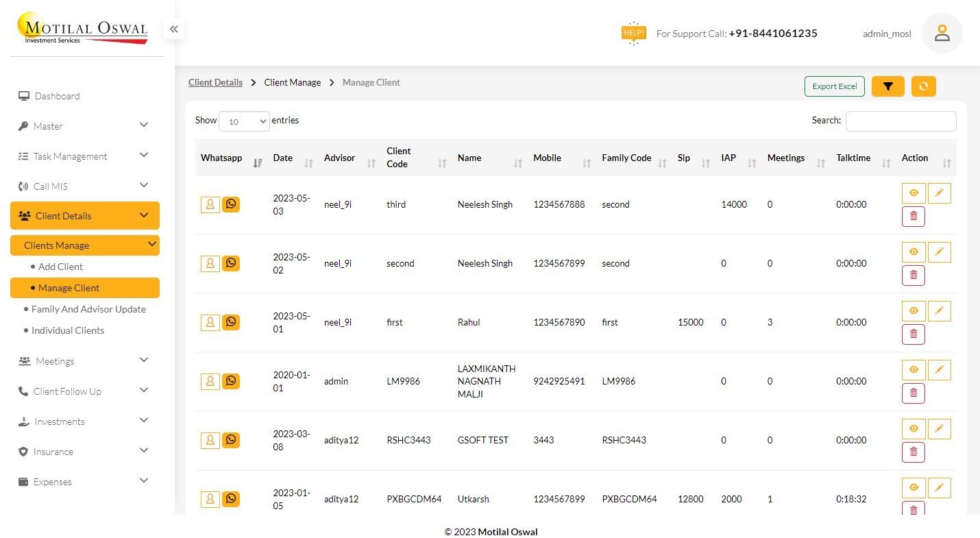The width and height of the screenshot is (980, 538).
Task: Click the Export Excel button
Action: point(835,86)
